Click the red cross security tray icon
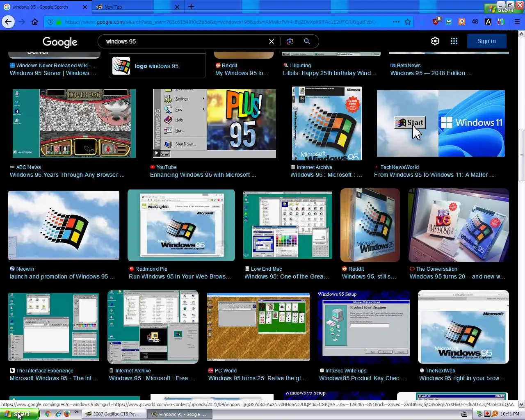 pos(487,414)
